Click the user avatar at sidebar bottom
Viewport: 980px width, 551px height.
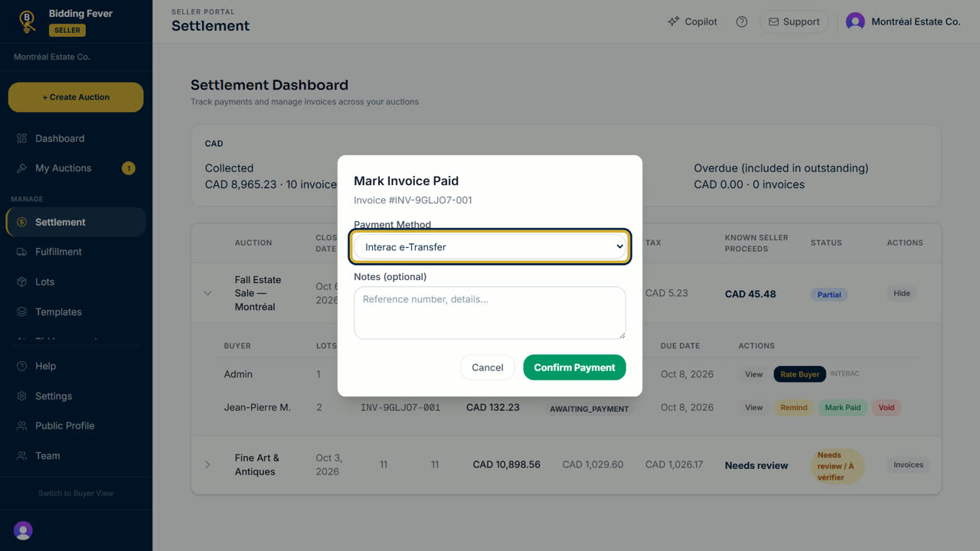click(x=23, y=530)
